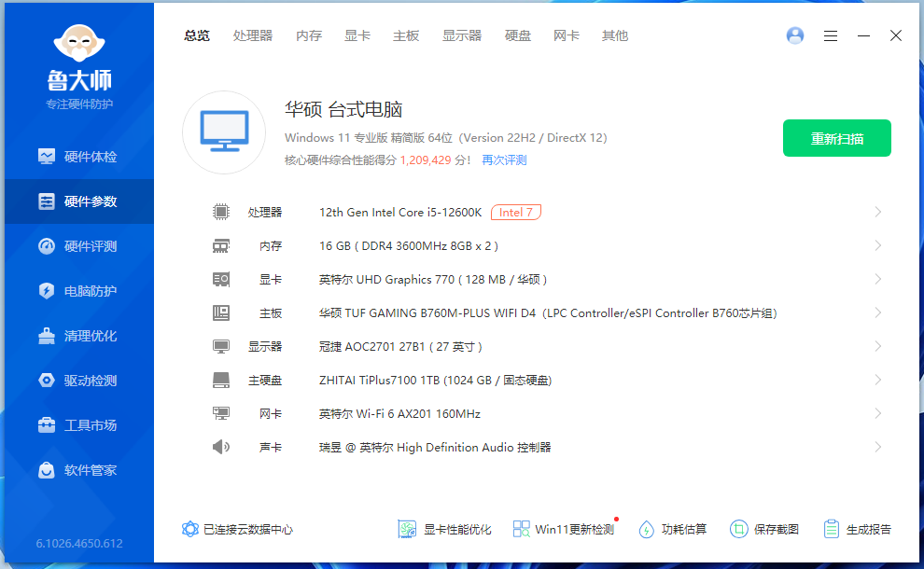Image resolution: width=924 pixels, height=569 pixels.
Task: Click the 主硬盘 disk drive icon
Action: coord(221,380)
